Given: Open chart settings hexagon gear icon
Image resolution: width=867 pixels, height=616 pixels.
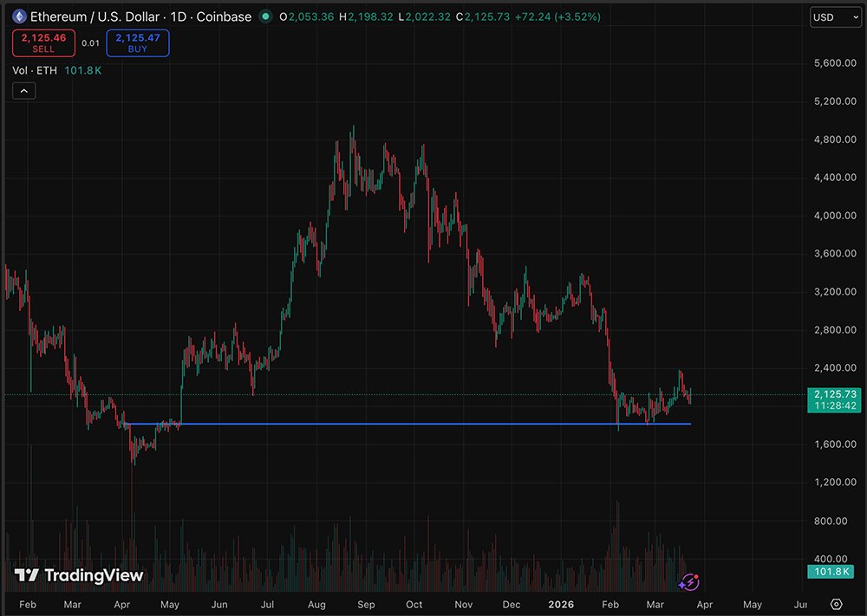Looking at the screenshot, I should click(x=836, y=604).
